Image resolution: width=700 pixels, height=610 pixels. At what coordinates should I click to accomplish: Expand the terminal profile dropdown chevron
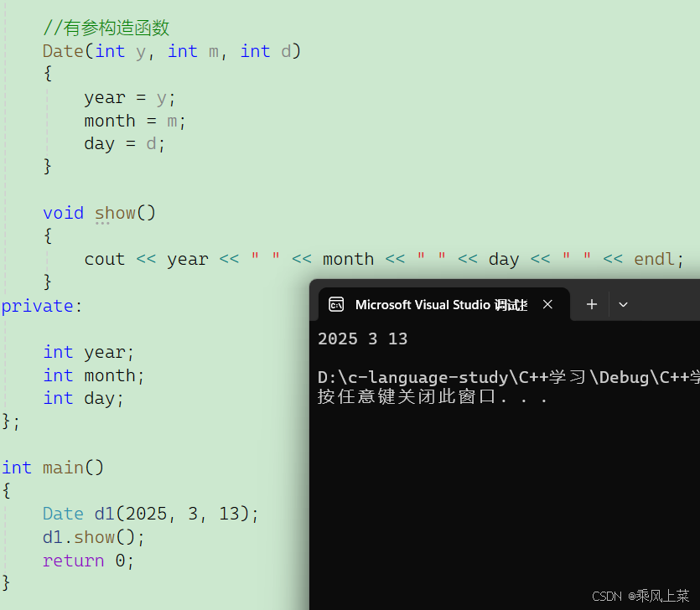pyautogui.click(x=623, y=305)
